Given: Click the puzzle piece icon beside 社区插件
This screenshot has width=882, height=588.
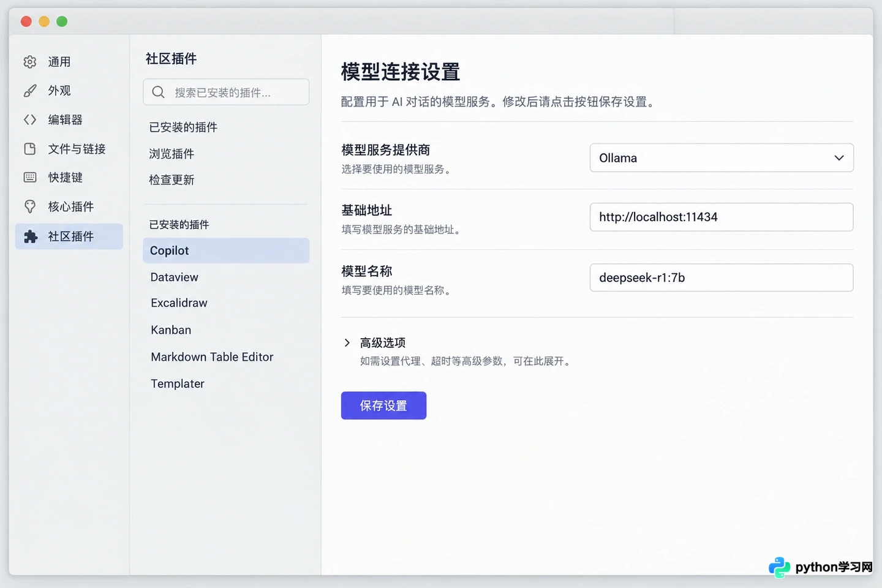Looking at the screenshot, I should [30, 236].
